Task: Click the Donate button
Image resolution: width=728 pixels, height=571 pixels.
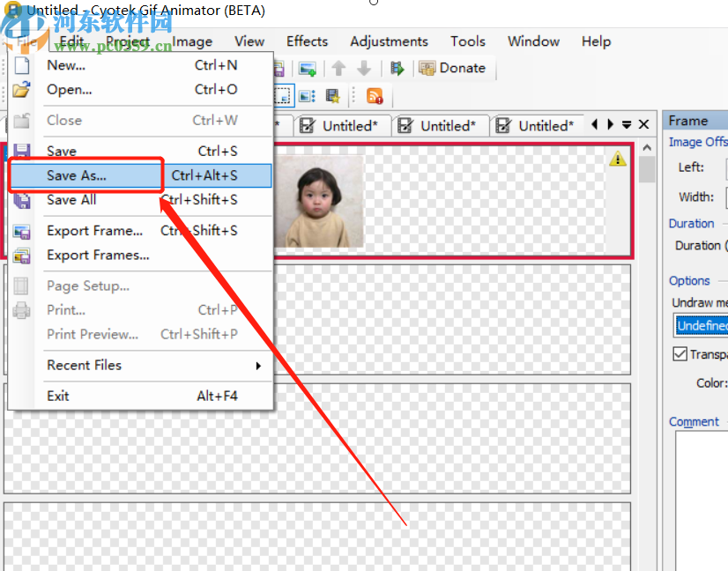Action: point(455,68)
